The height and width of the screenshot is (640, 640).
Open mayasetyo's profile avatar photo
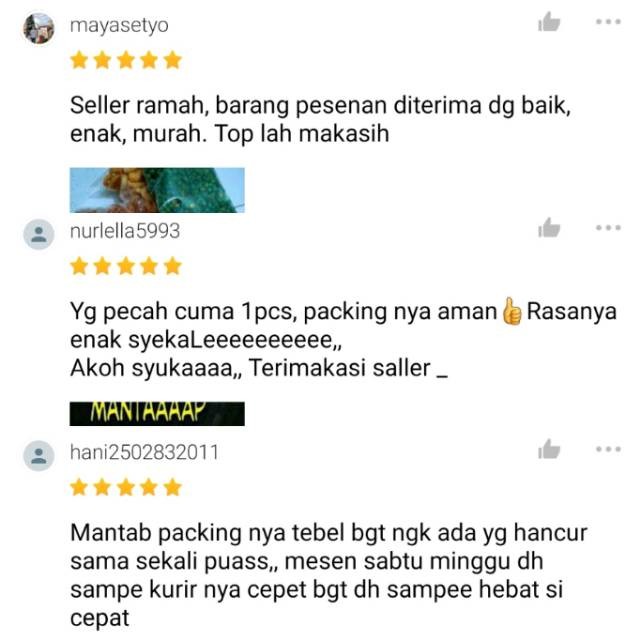click(39, 28)
